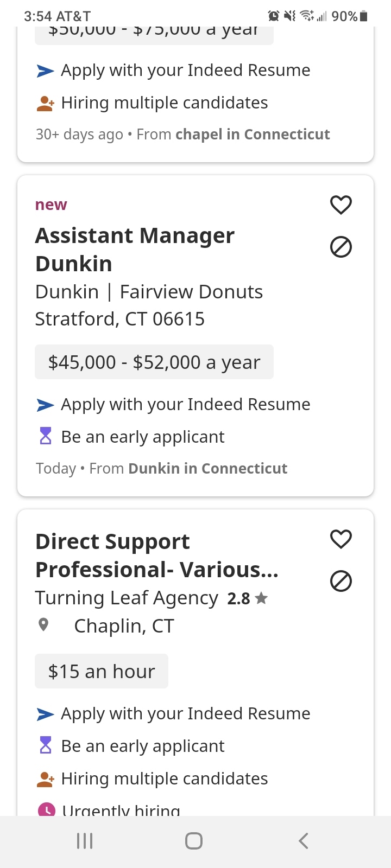
Task: Open the Turning Leaf Agency company name
Action: click(127, 598)
